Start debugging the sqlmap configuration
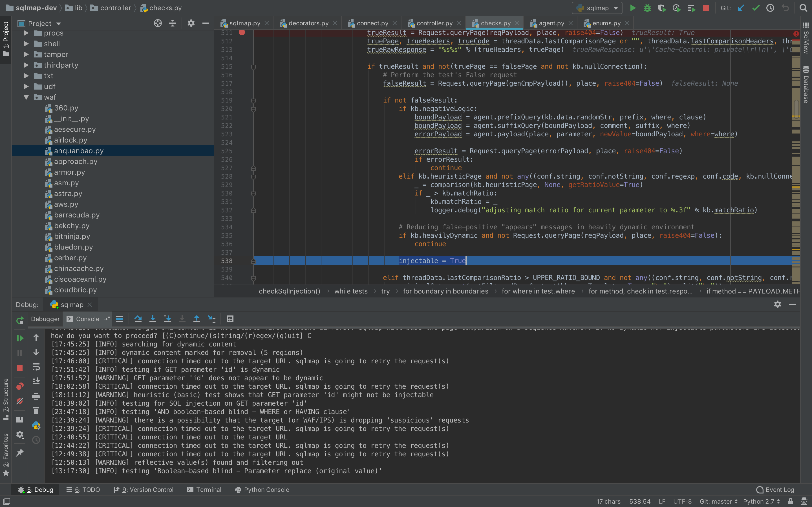The height and width of the screenshot is (507, 812). click(x=647, y=8)
